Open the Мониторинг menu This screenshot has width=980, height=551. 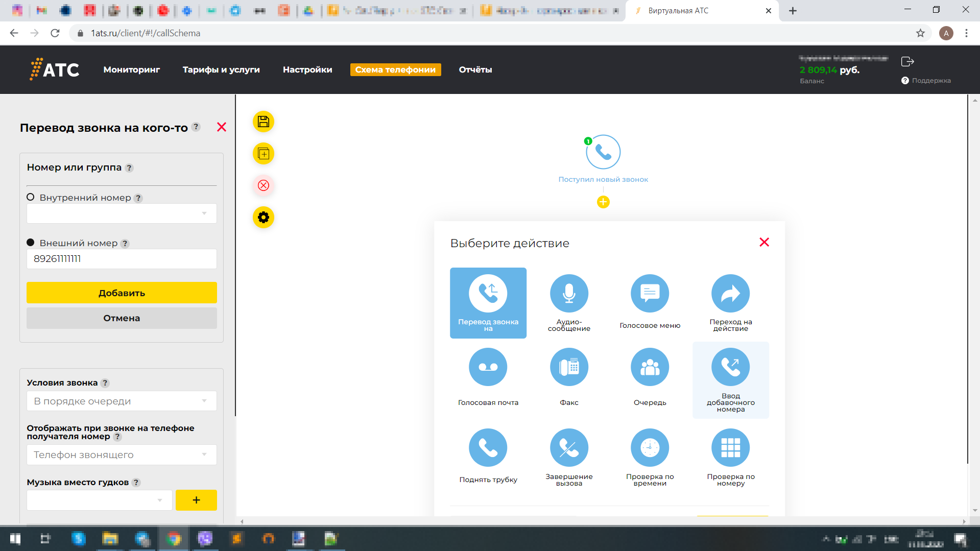[131, 69]
